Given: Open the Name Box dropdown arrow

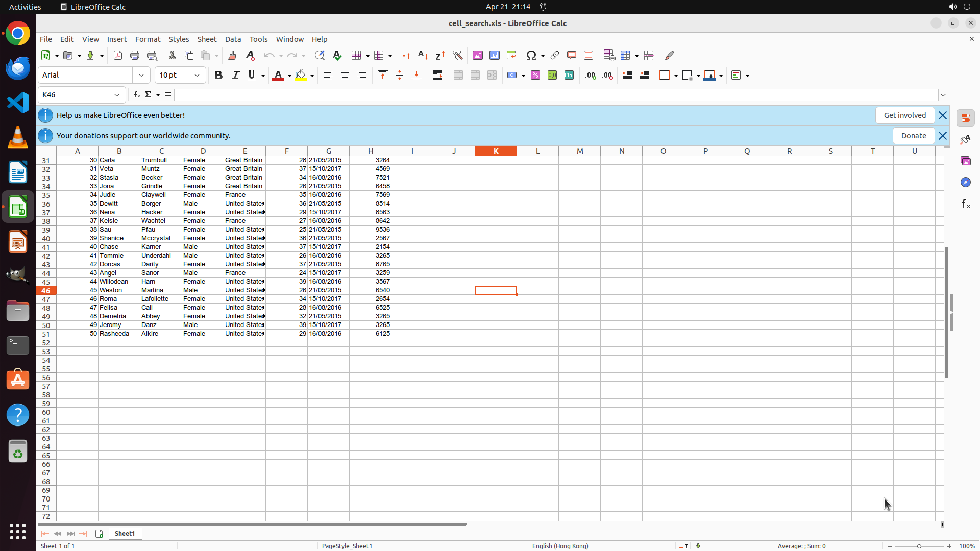Looking at the screenshot, I should (x=117, y=95).
